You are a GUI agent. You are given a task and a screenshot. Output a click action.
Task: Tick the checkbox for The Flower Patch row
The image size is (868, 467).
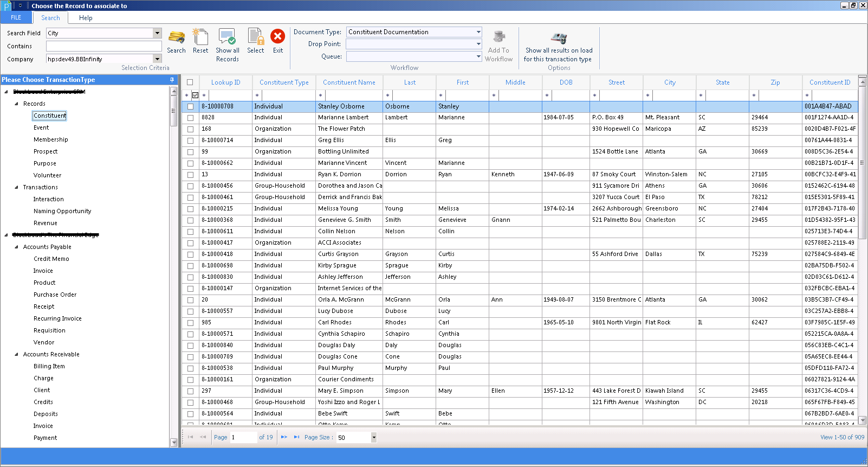coord(190,129)
